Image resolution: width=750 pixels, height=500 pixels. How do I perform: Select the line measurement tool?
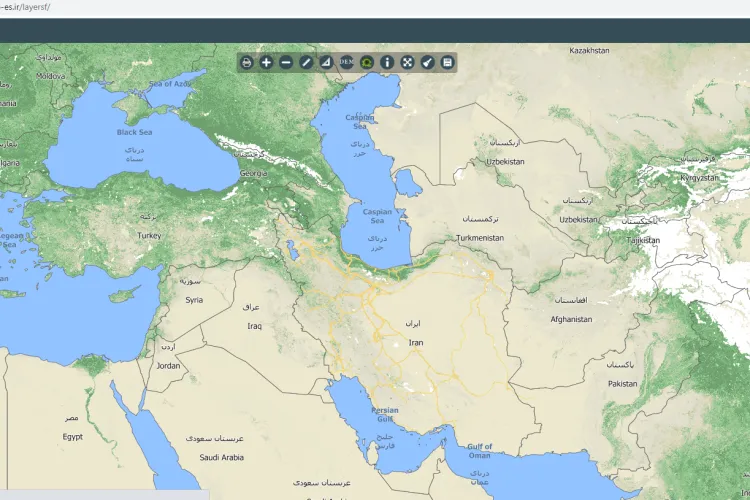(x=307, y=62)
